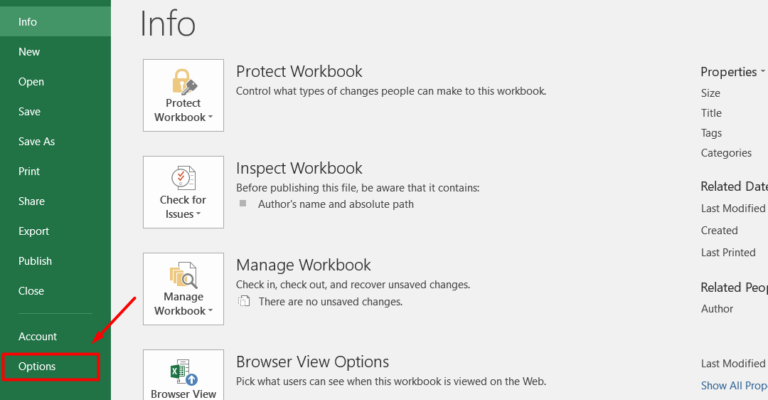Click the Share menu item
Viewport: 768px width, 400px height.
pos(31,201)
